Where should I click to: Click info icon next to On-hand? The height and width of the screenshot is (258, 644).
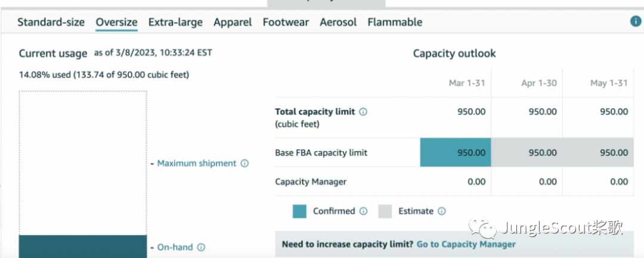[x=201, y=247]
